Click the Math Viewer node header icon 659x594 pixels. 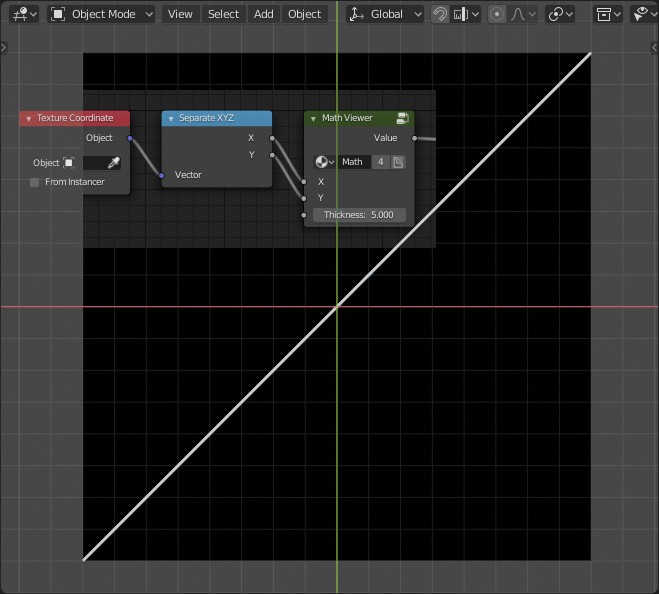[402, 118]
